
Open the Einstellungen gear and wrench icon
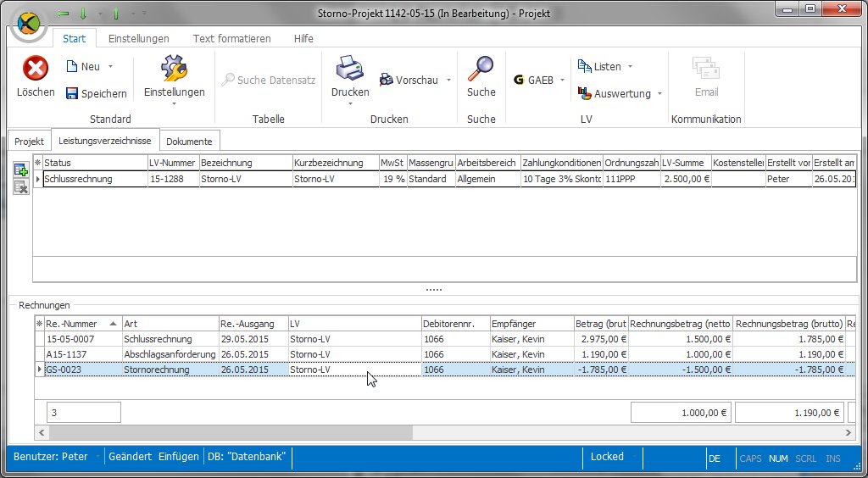coord(175,68)
